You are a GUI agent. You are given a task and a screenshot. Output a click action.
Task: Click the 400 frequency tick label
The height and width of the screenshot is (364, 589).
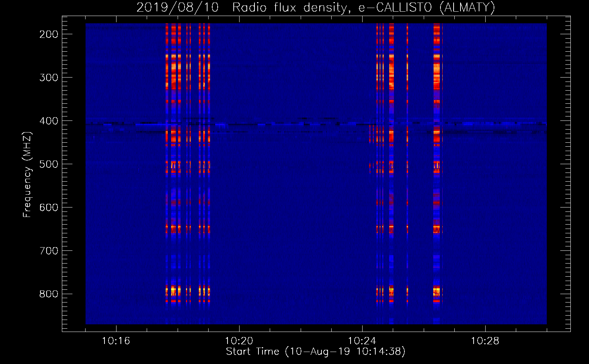(x=49, y=121)
